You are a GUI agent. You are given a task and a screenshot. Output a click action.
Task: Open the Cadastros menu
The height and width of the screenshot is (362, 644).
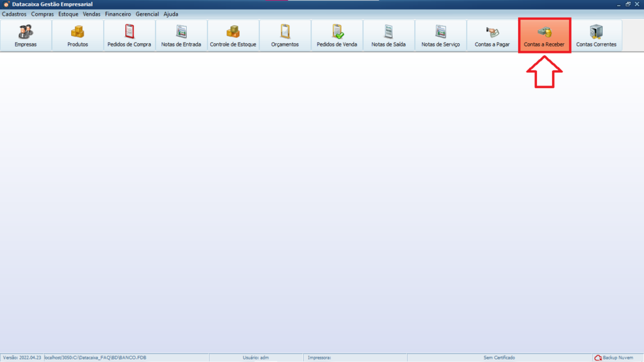14,14
